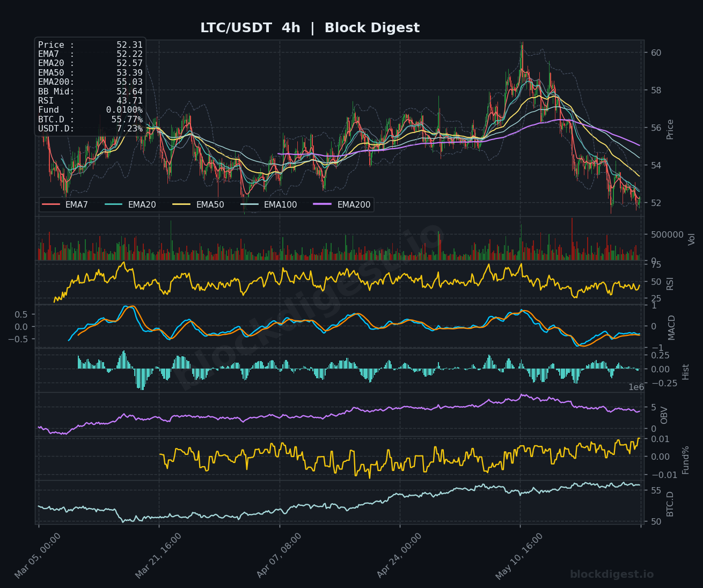703x588 pixels.
Task: Click the May 10, 16:00 date tick
Action: click(519, 555)
